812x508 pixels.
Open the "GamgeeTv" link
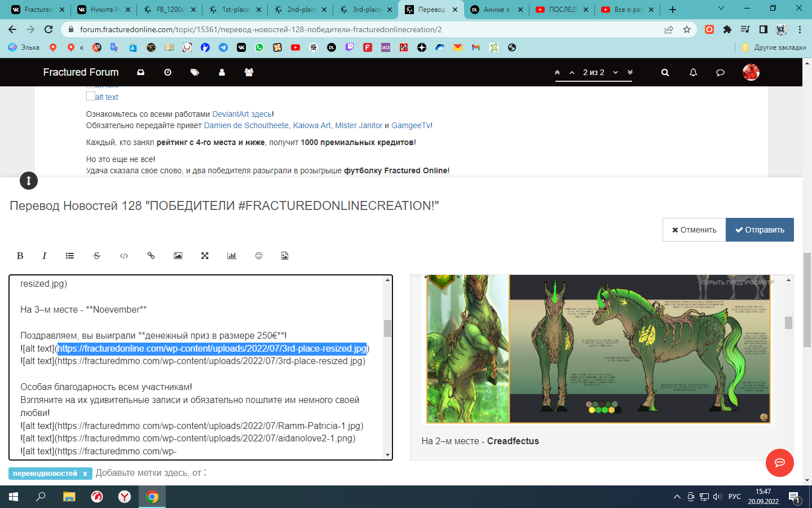411,125
